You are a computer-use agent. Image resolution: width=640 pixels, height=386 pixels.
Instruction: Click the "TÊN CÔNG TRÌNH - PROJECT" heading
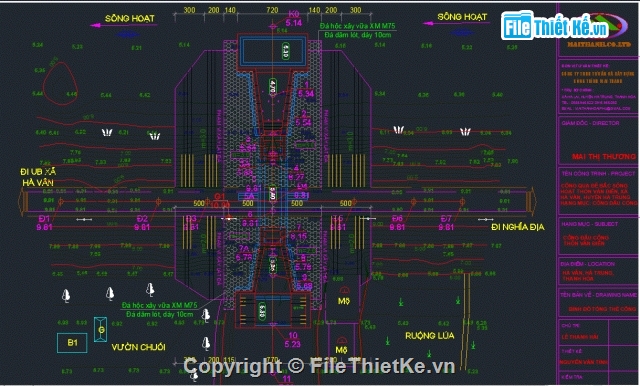click(598, 173)
